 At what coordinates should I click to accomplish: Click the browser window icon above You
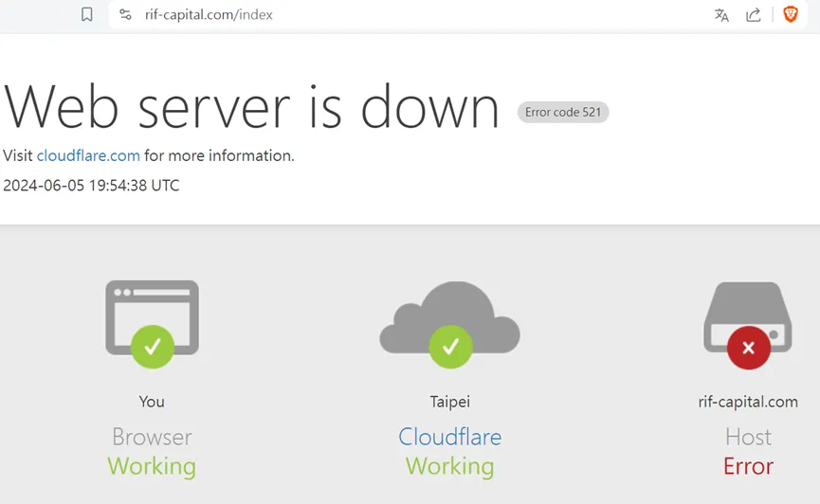pos(153,324)
